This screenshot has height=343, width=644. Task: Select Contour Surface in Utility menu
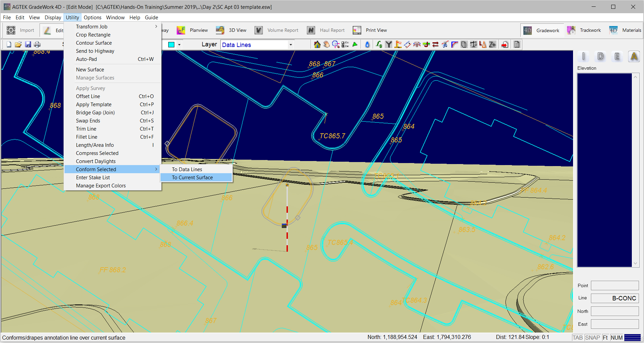[x=94, y=43]
